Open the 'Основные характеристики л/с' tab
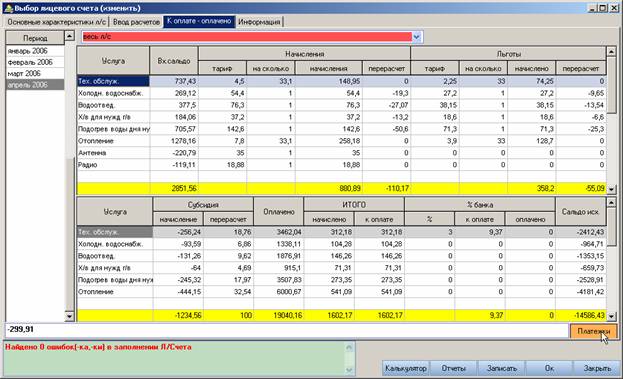The height and width of the screenshot is (379, 623). click(x=57, y=22)
